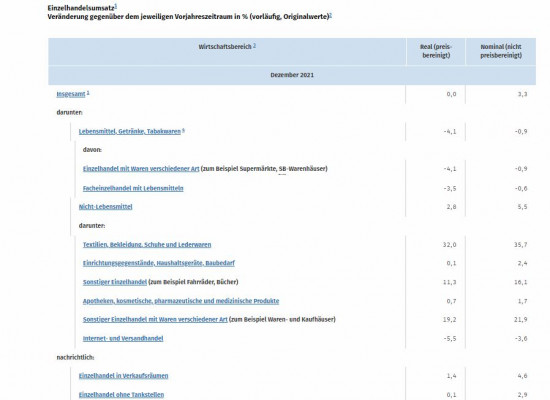Image resolution: width=550 pixels, height=400 pixels.
Task: Click Einrichtungsgegenstände, Haushaltsgeräte, Baubedarf link
Action: tap(159, 263)
